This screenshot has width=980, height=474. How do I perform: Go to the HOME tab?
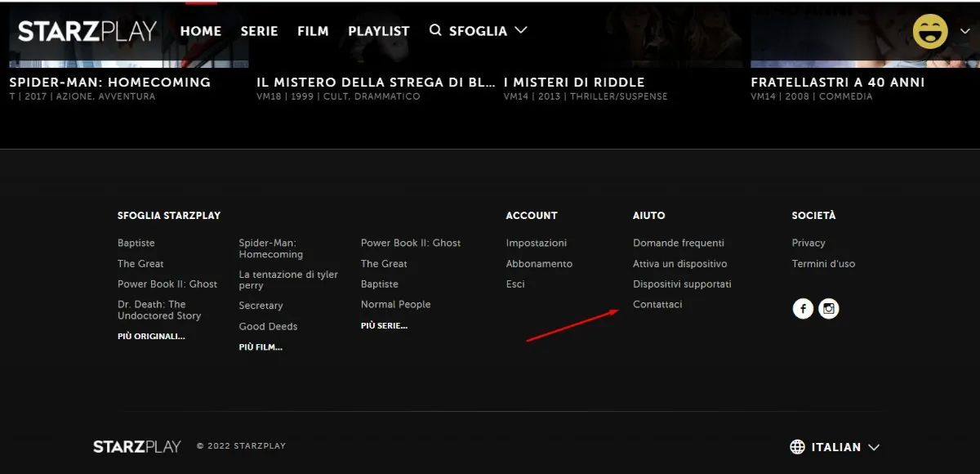pos(201,31)
